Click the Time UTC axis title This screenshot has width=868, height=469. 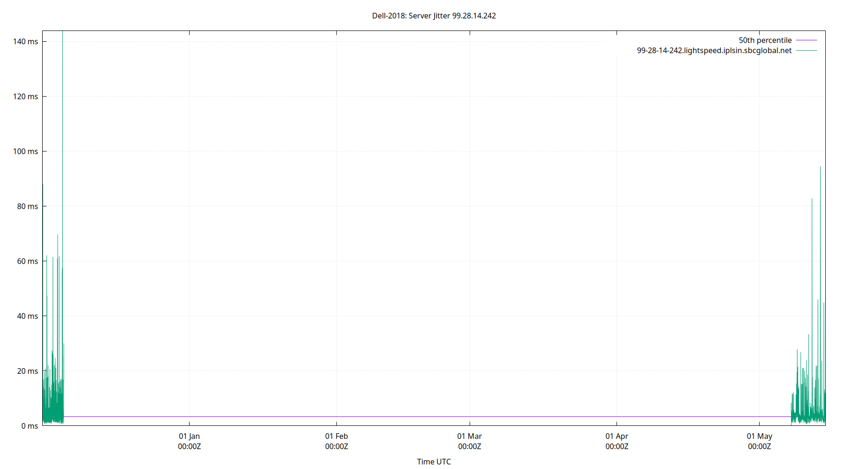pyautogui.click(x=434, y=461)
